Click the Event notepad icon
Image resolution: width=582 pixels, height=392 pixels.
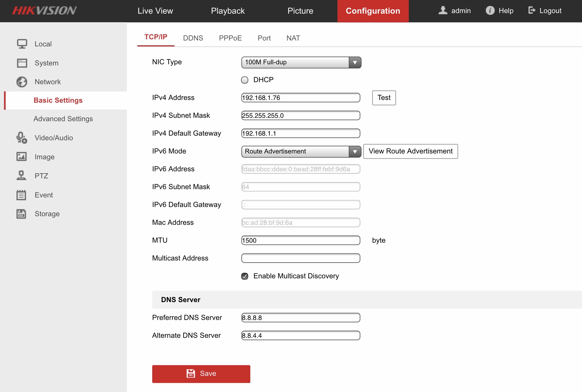[21, 195]
